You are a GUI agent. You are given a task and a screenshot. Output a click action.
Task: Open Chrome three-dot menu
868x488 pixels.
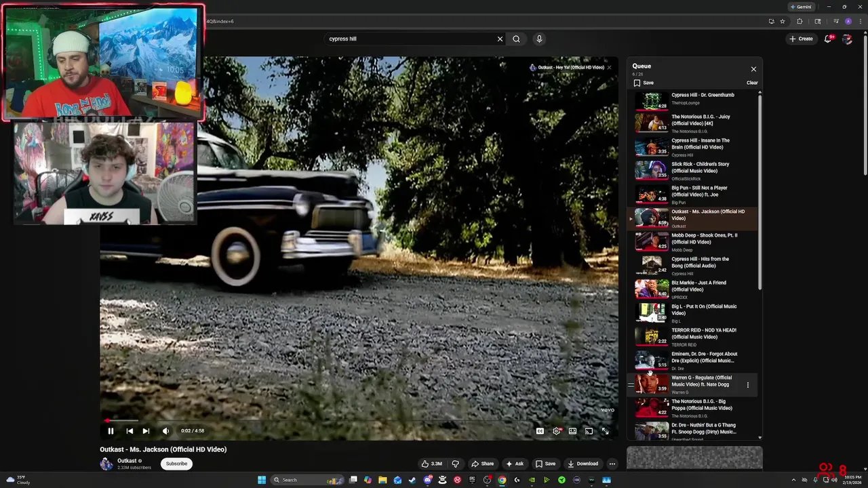click(859, 21)
